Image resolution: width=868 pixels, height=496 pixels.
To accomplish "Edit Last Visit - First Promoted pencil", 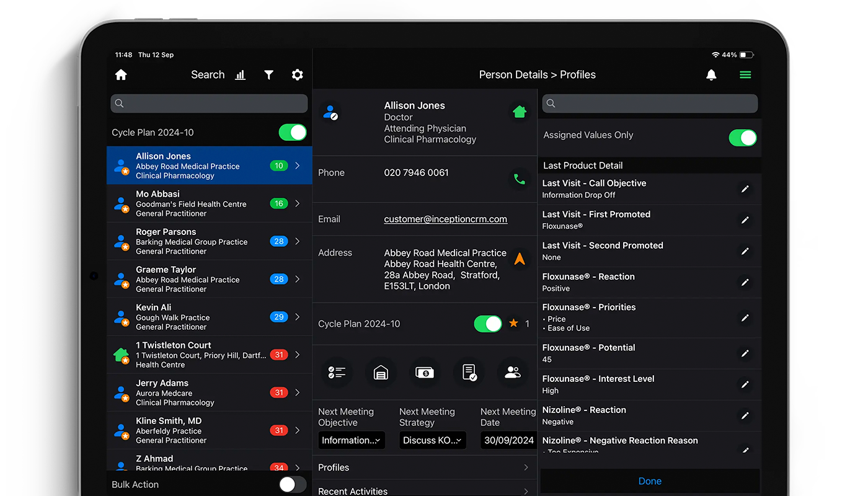I will click(x=745, y=220).
